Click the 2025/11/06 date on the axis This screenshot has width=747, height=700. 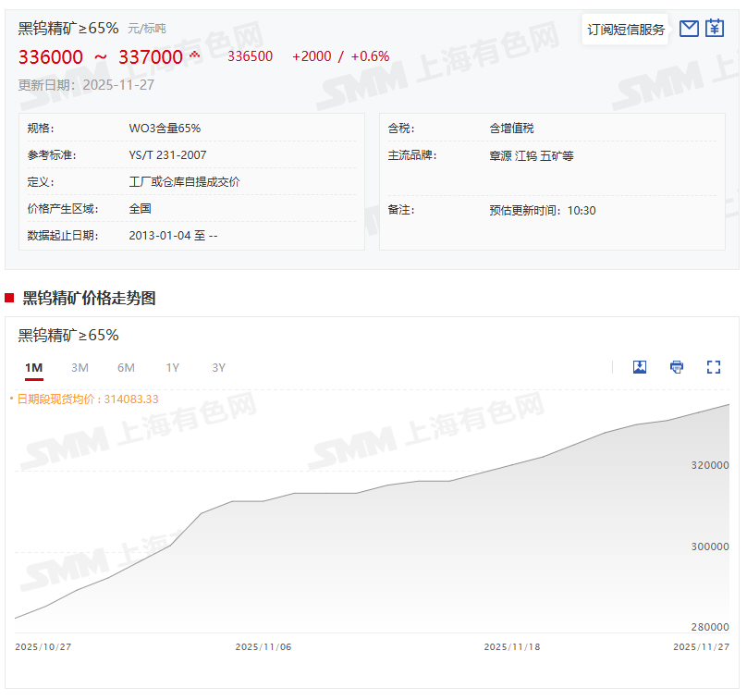[263, 647]
